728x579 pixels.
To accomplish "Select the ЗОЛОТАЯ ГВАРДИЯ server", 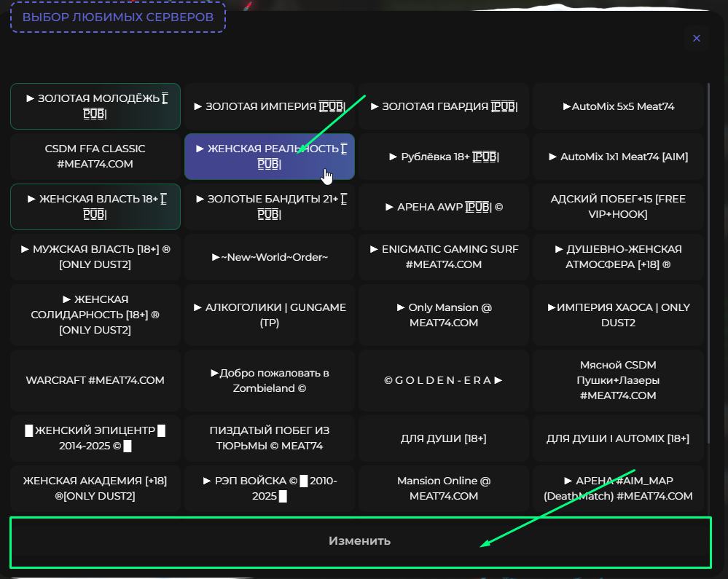I will pos(443,106).
